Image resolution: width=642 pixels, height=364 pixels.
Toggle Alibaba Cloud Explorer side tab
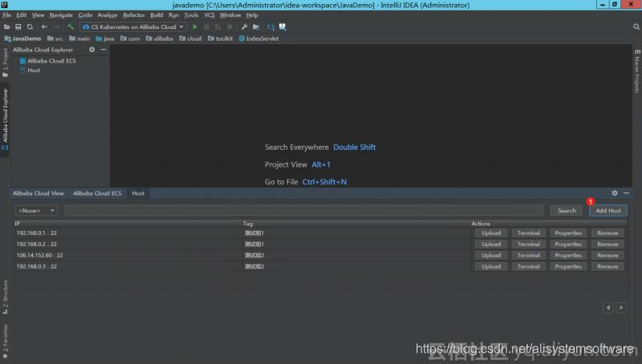5,119
